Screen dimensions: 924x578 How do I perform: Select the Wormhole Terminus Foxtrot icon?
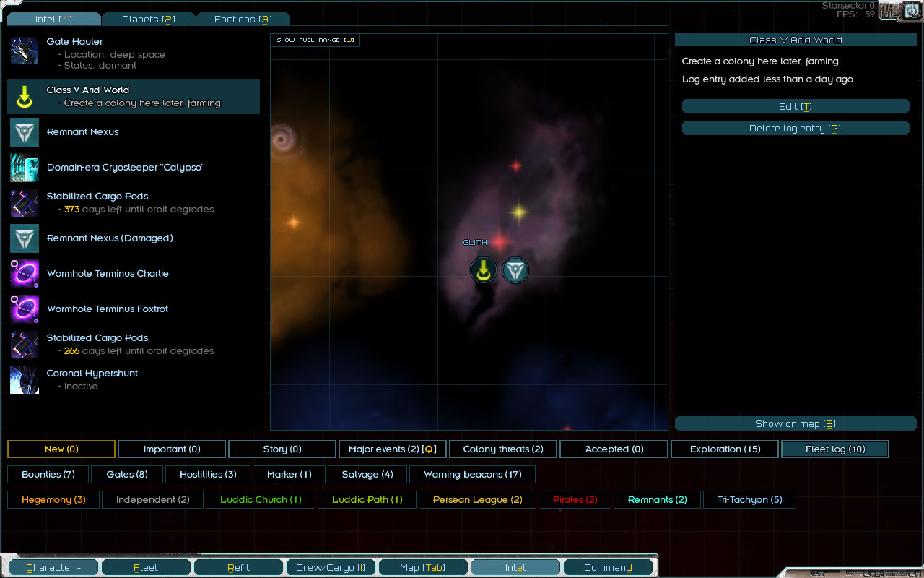tap(25, 309)
